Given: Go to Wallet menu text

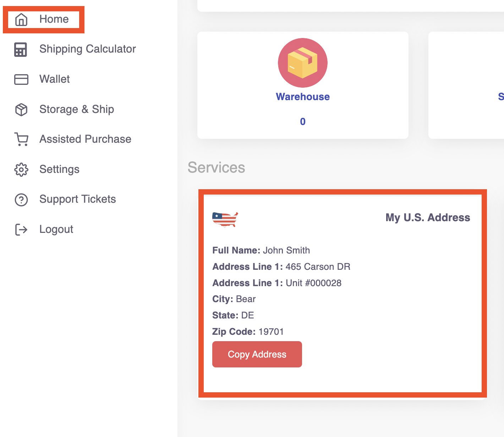Looking at the screenshot, I should point(54,79).
